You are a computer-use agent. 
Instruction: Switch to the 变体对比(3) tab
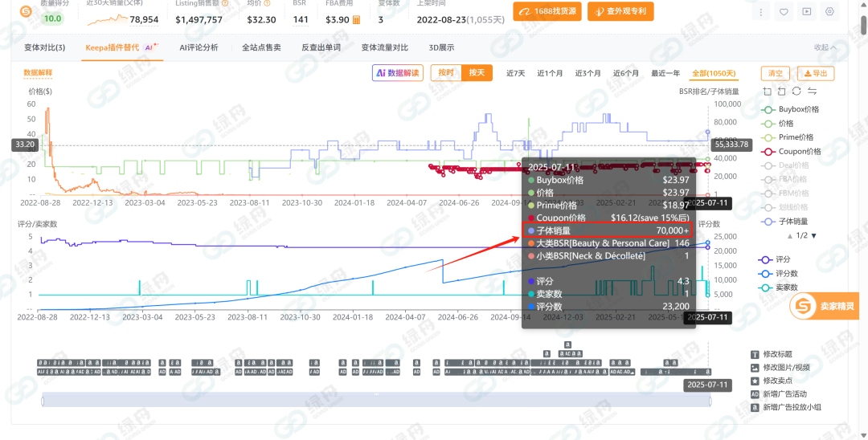tap(45, 47)
